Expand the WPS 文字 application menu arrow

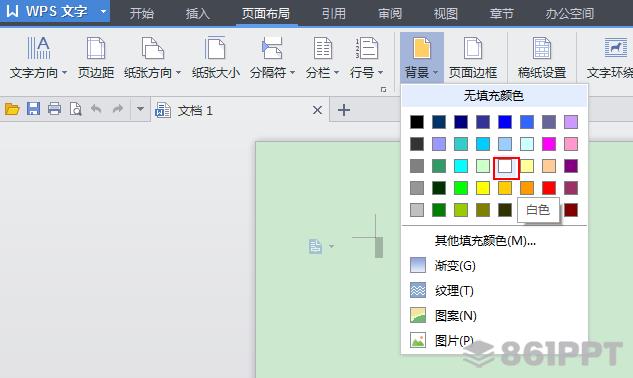(x=103, y=11)
